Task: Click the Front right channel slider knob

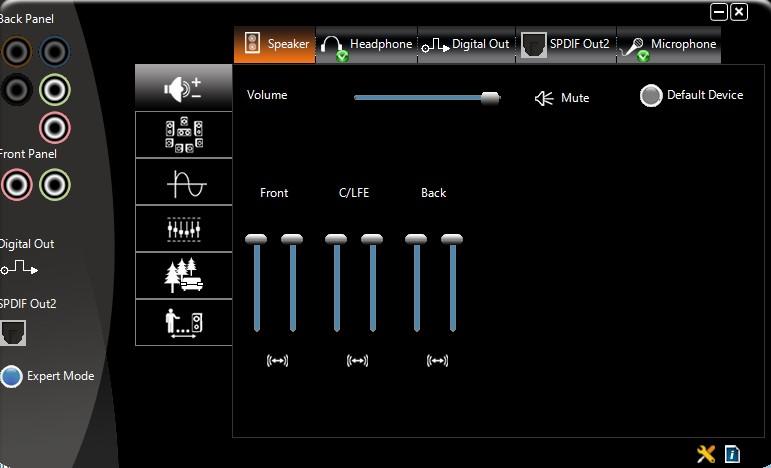Action: point(292,239)
